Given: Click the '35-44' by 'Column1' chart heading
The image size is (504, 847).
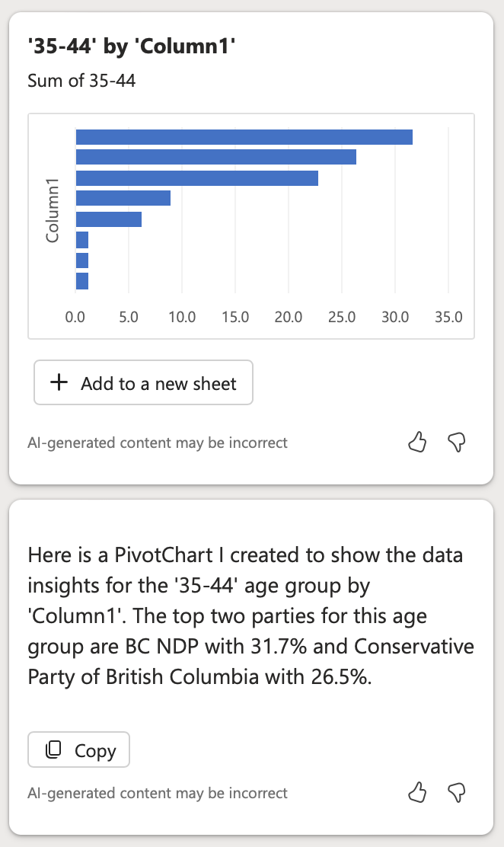Looking at the screenshot, I should coord(131,46).
